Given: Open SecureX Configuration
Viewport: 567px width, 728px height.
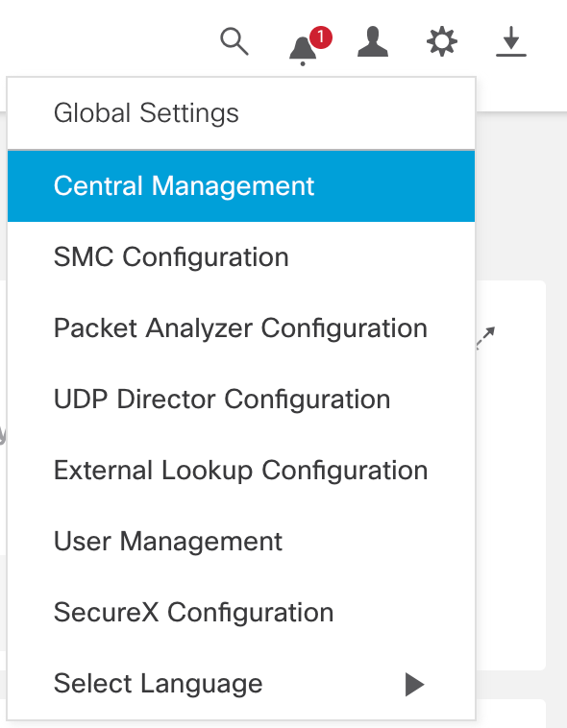Looking at the screenshot, I should pos(241,613).
